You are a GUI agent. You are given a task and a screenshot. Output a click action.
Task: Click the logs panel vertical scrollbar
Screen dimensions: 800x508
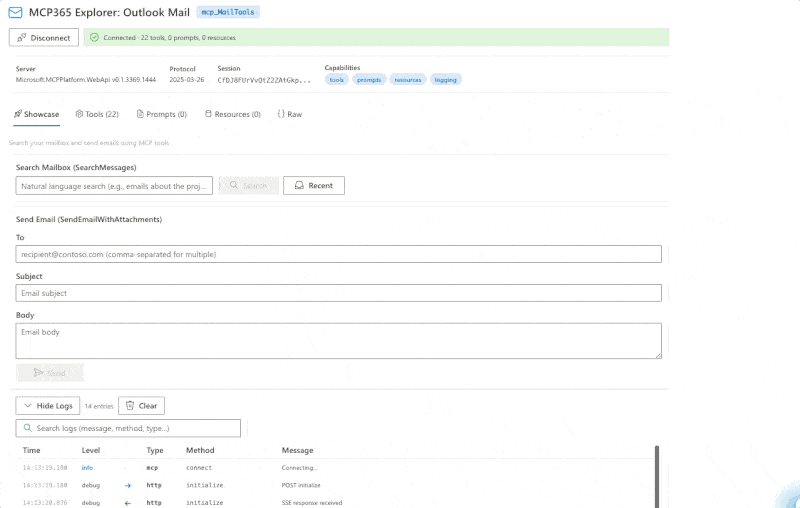(657, 476)
